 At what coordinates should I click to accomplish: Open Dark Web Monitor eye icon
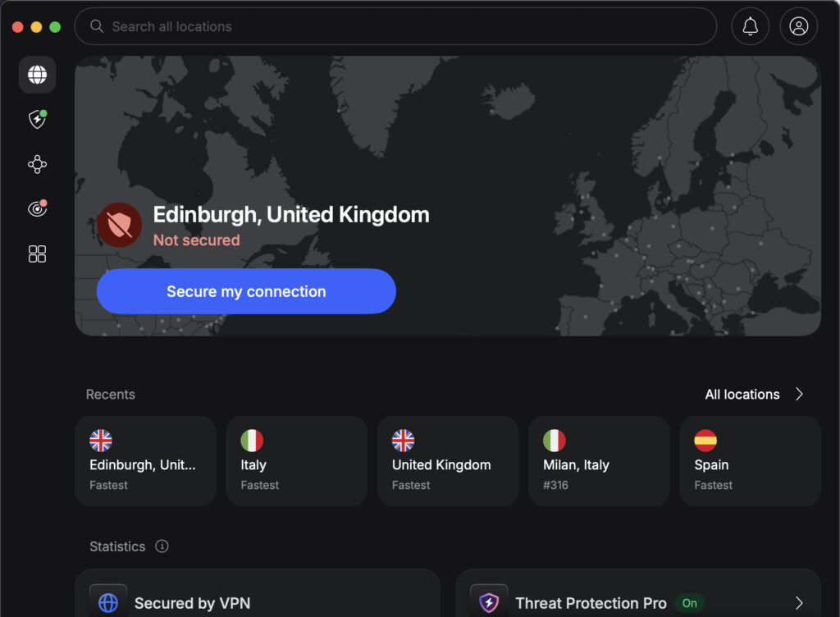[x=37, y=208]
